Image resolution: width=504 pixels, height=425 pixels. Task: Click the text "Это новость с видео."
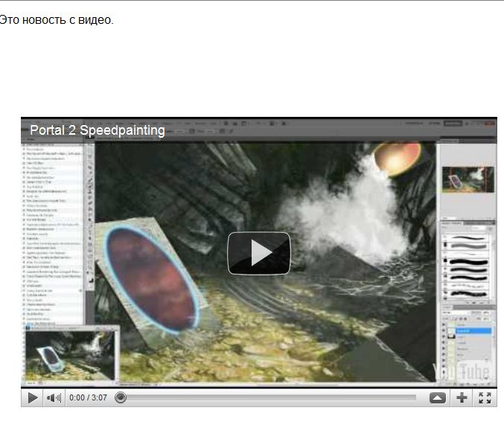coord(57,20)
